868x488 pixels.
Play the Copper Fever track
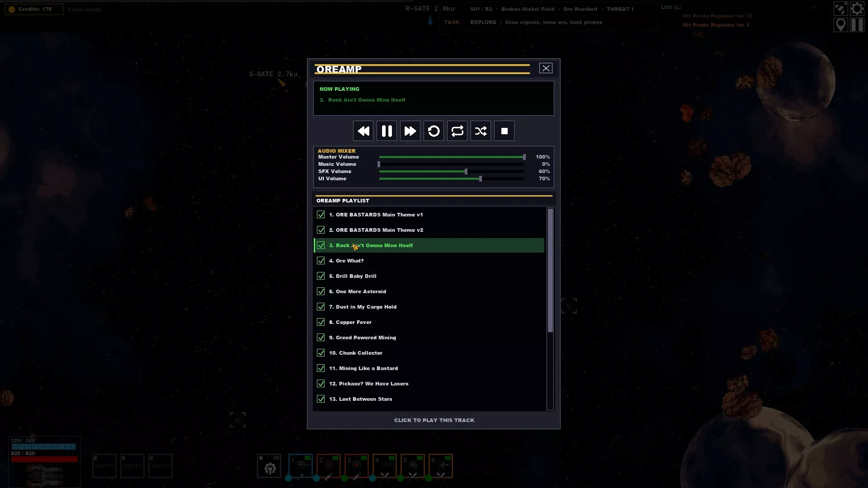coord(429,322)
